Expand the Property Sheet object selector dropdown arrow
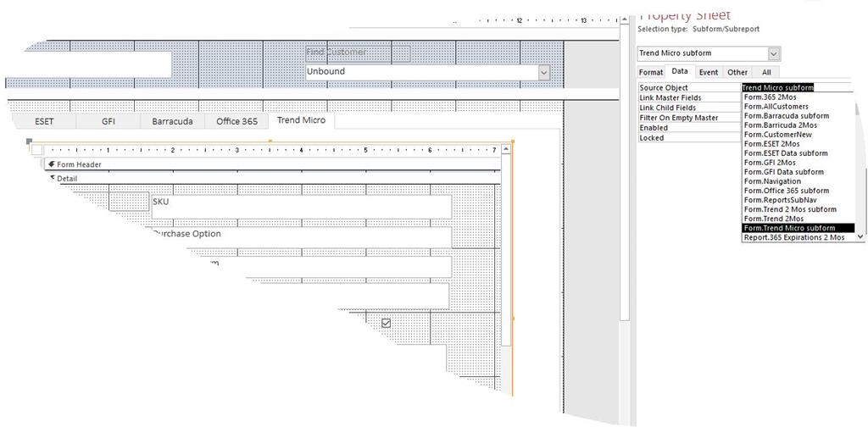Screen dimensions: 868x427 (774, 53)
